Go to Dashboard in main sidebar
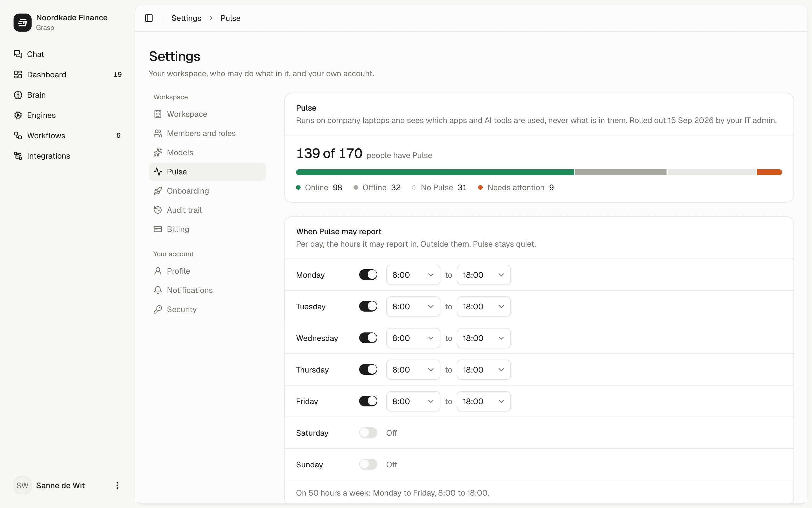This screenshot has width=812, height=508. click(x=67, y=75)
